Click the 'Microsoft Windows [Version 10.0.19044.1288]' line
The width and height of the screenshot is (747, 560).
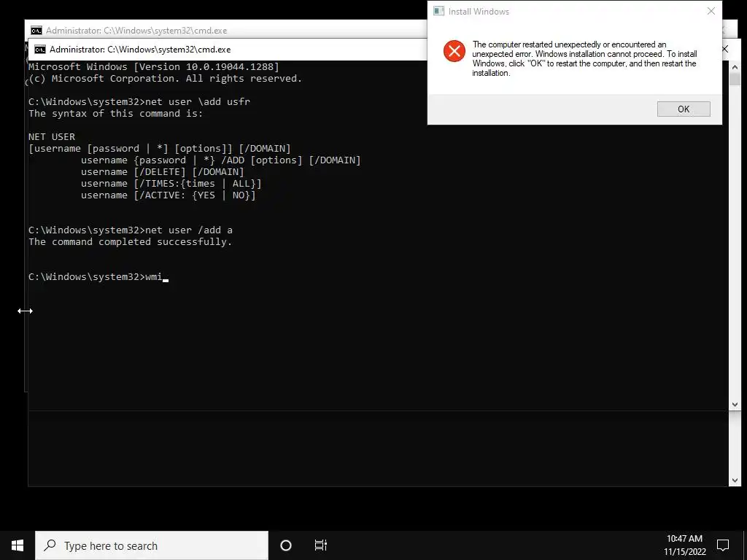(153, 66)
